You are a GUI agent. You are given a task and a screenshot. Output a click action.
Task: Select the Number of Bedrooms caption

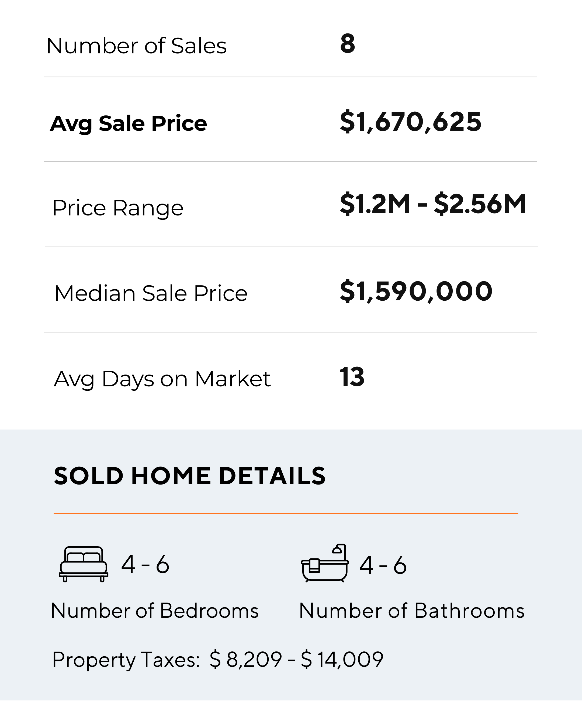click(154, 611)
